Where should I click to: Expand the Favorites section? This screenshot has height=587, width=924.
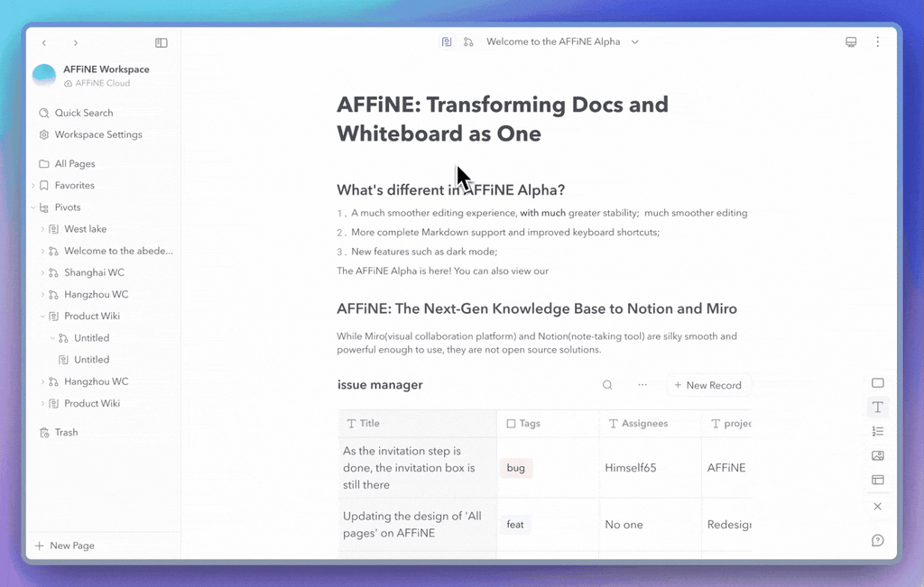(33, 186)
